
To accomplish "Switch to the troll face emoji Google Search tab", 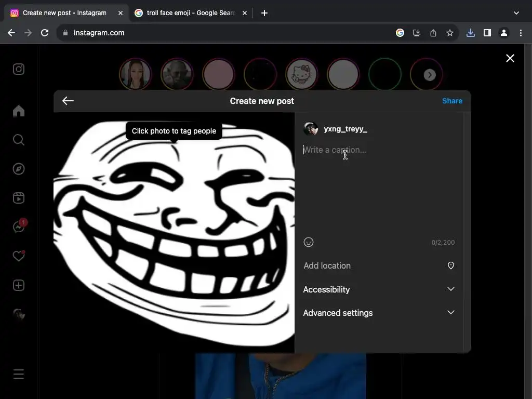I will [190, 13].
